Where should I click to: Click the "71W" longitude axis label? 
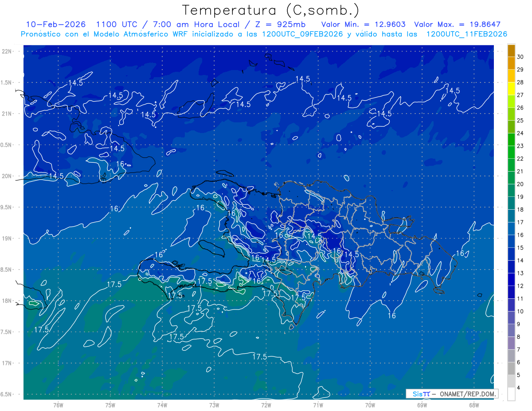point(318,405)
